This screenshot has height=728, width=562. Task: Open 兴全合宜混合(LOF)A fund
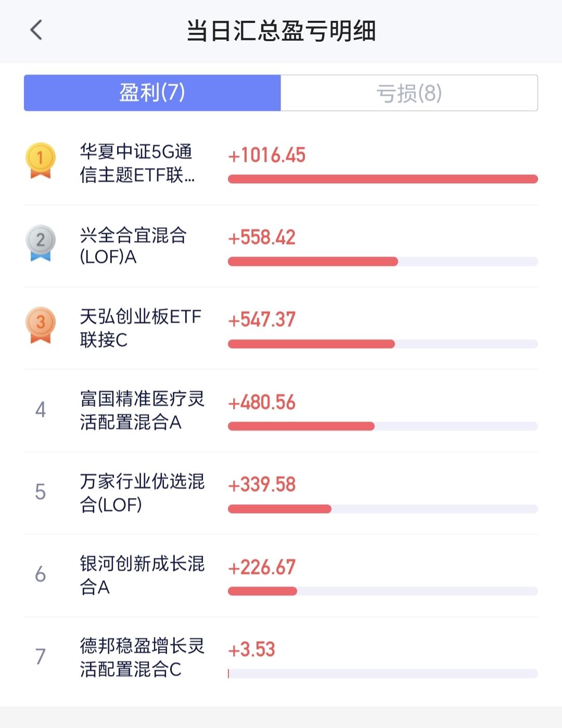[133, 246]
